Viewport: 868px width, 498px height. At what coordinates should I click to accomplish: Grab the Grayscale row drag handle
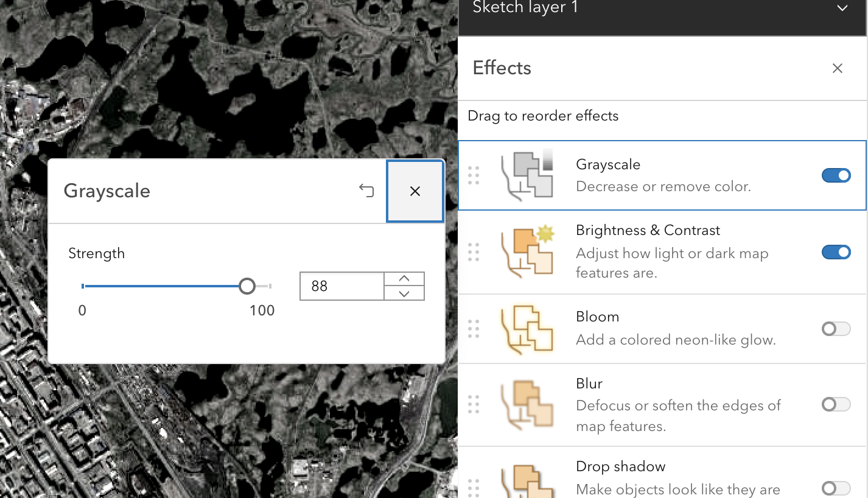tap(474, 175)
